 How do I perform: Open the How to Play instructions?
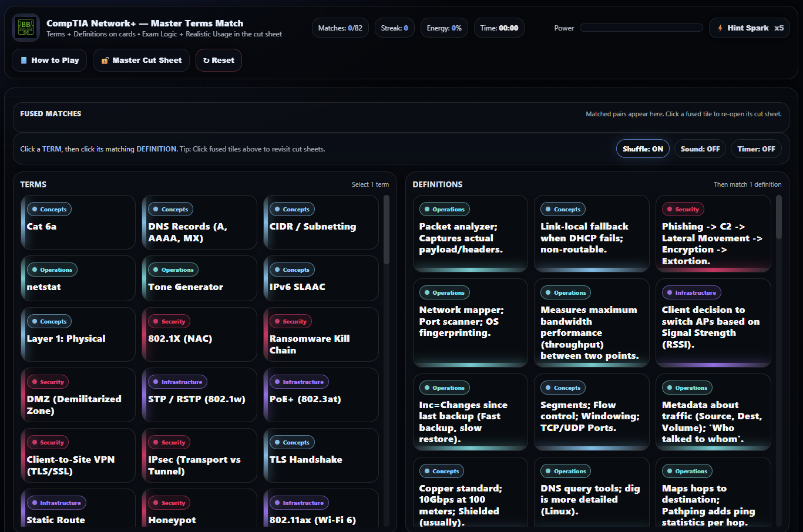click(49, 60)
